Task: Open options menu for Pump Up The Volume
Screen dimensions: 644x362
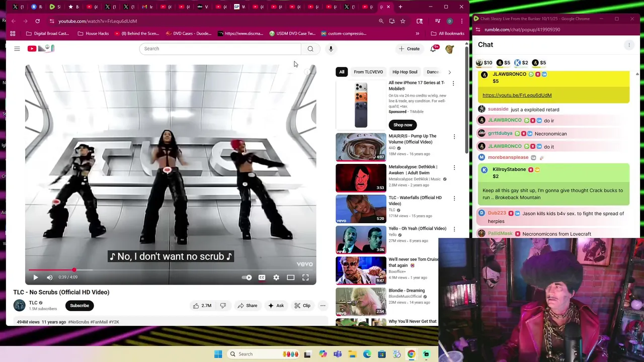Action: tap(454, 137)
